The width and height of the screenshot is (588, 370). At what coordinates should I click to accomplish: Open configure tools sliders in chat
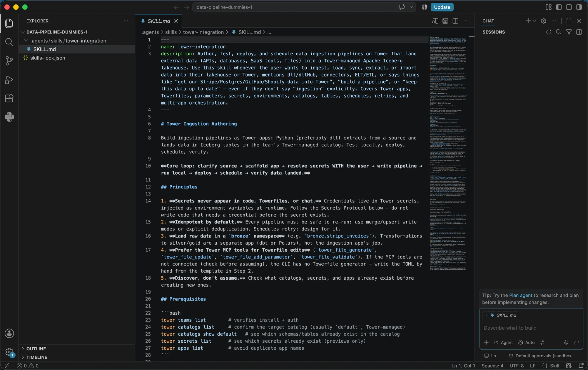point(542,342)
